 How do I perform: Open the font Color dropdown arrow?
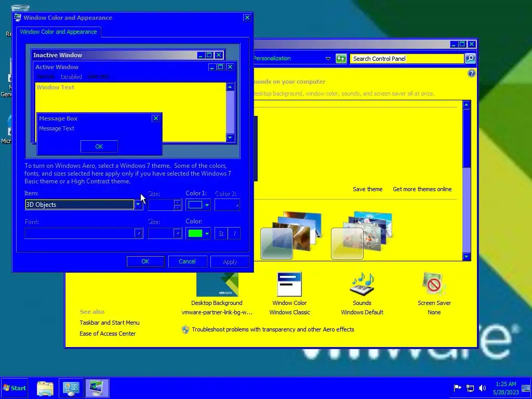click(207, 233)
